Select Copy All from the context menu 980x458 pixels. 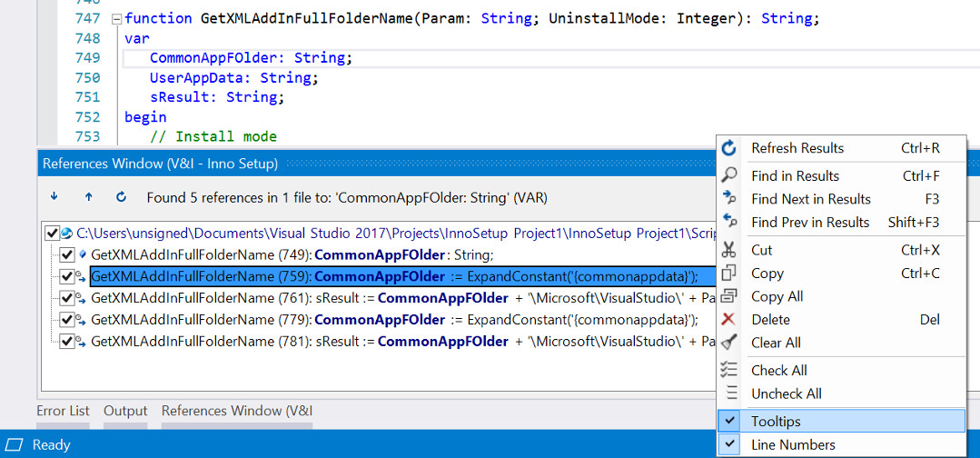click(841, 296)
